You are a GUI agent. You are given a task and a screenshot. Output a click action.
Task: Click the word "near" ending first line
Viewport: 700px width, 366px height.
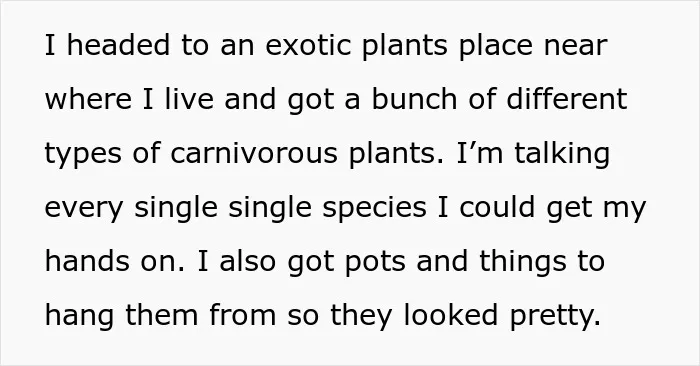coord(575,47)
